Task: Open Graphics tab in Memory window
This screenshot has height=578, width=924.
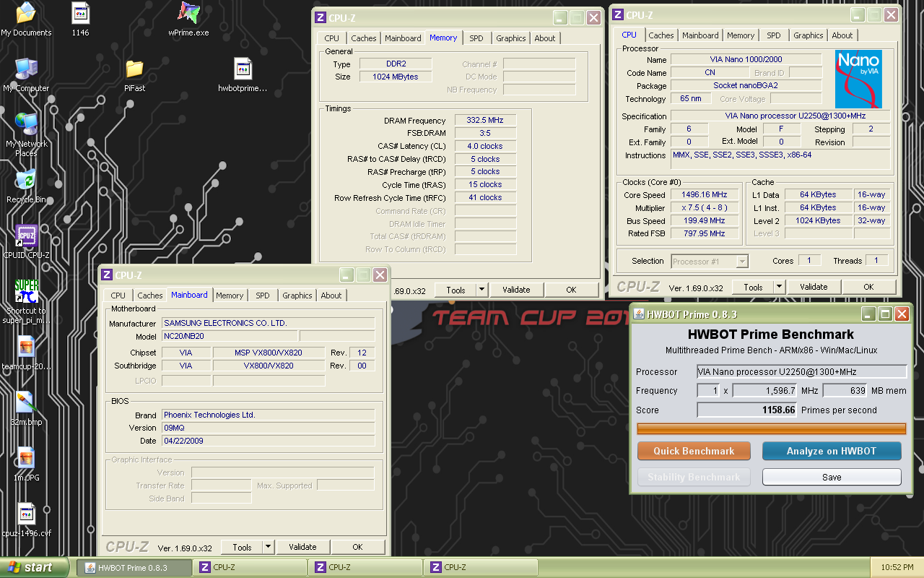Action: point(511,38)
